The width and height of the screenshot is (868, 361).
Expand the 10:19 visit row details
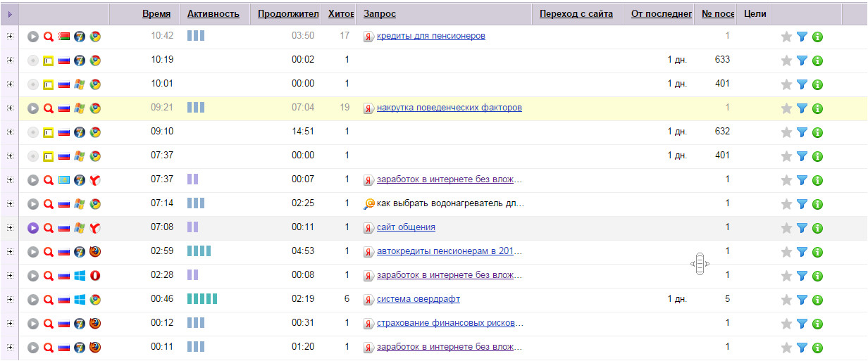click(10, 60)
